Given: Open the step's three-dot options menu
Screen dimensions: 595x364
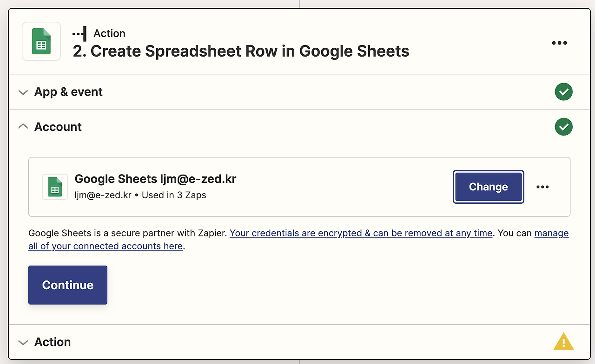Looking at the screenshot, I should (x=559, y=43).
